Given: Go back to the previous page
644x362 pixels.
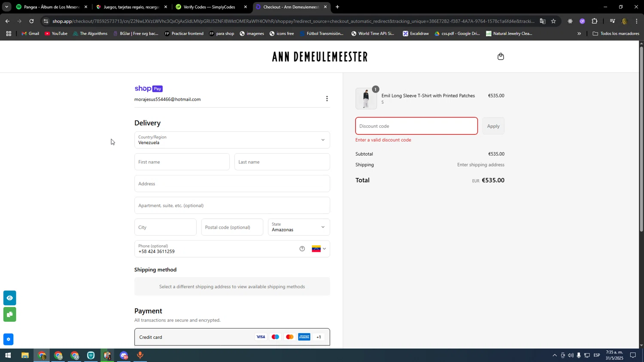Looking at the screenshot, I should [x=7, y=21].
